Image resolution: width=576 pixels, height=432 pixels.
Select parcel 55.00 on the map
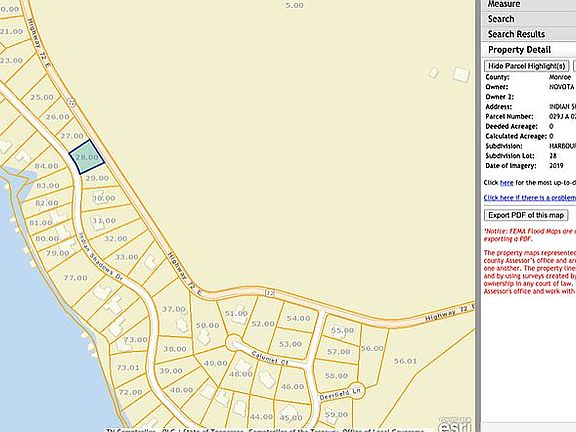point(342,330)
